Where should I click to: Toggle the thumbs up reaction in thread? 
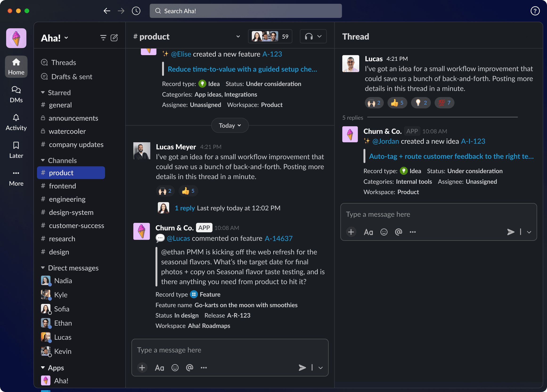pyautogui.click(x=397, y=103)
